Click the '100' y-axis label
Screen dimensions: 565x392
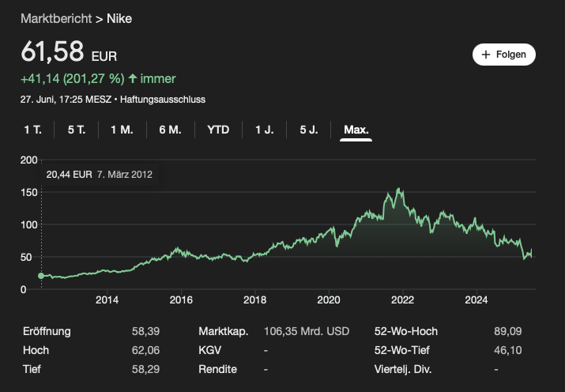[x=28, y=224]
